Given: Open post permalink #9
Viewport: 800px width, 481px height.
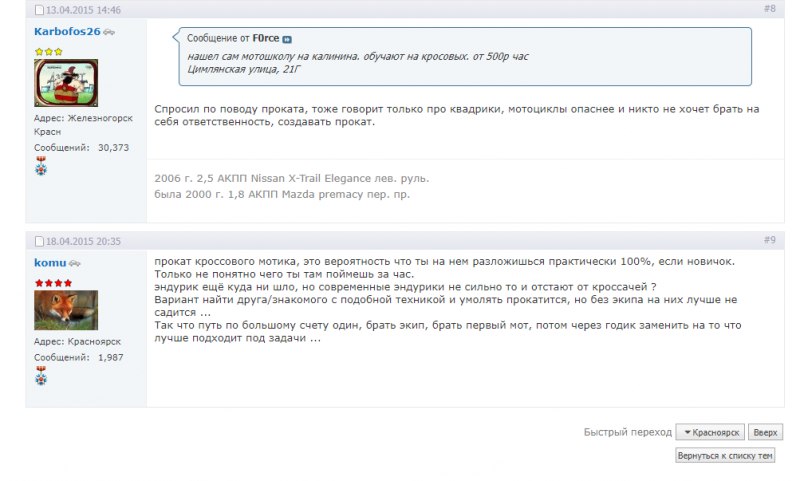Looking at the screenshot, I should (x=769, y=240).
